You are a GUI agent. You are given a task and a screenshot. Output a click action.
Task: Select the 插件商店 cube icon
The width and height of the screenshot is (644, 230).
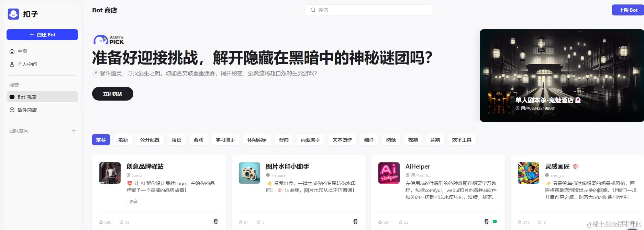coord(12,110)
